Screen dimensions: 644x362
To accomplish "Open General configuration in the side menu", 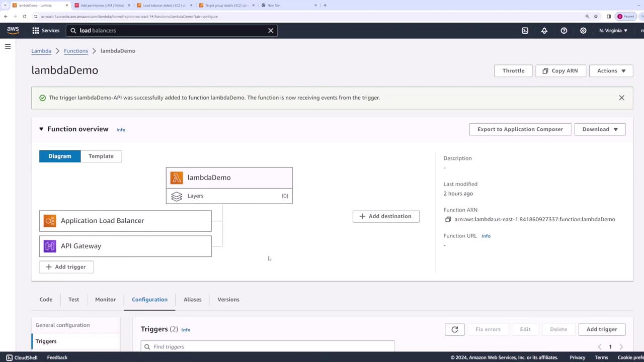I will click(62, 325).
